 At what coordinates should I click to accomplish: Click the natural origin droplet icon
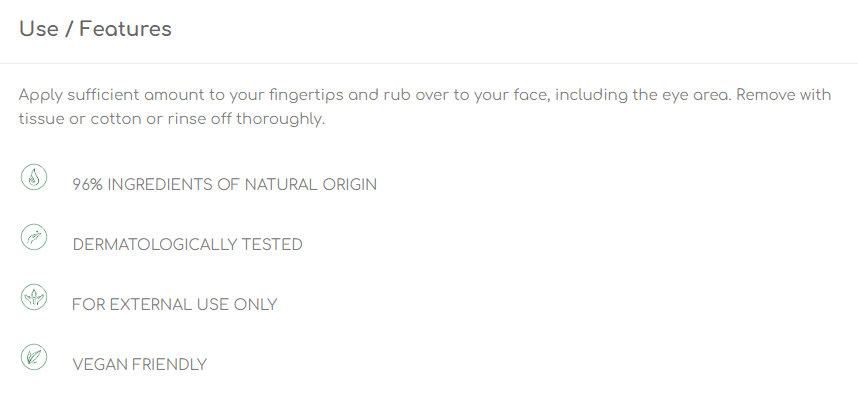tap(34, 177)
